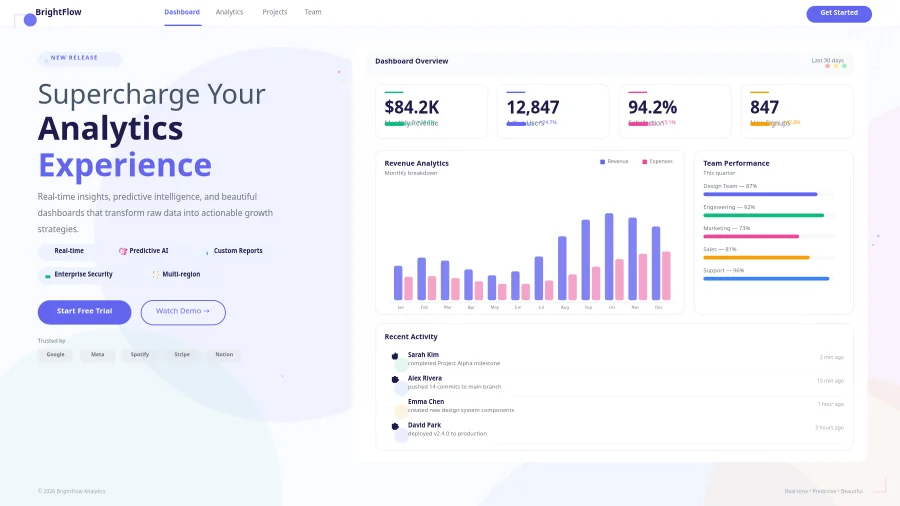Click the Spotify trusted-by badge
Screen dimensions: 900x506
[x=139, y=355]
